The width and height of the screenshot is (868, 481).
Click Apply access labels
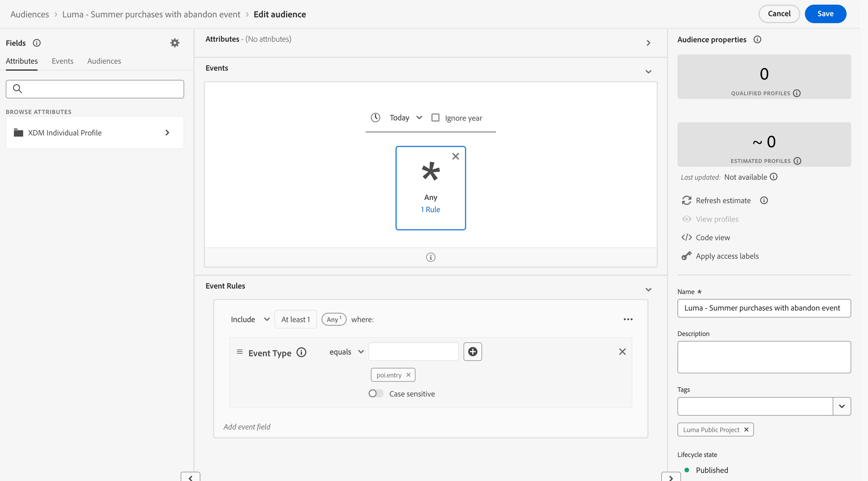[720, 256]
